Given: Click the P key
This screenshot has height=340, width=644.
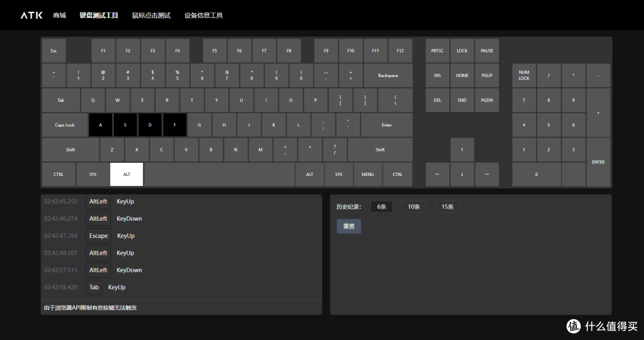Looking at the screenshot, I should (315, 100).
